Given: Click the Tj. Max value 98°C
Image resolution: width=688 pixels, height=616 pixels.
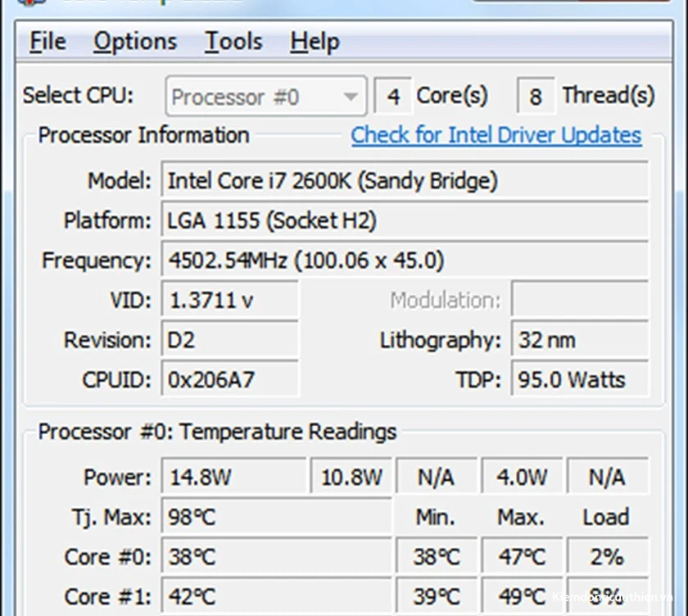Looking at the screenshot, I should pos(276,517).
